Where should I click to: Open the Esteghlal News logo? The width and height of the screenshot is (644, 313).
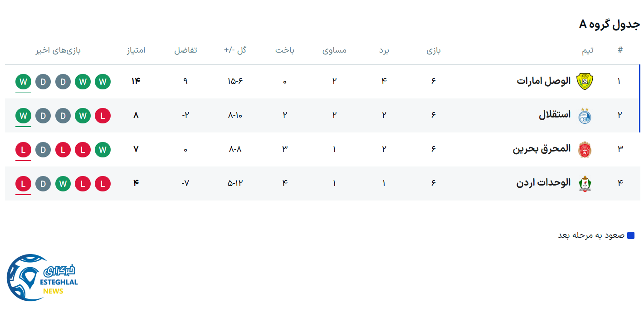coord(43,278)
